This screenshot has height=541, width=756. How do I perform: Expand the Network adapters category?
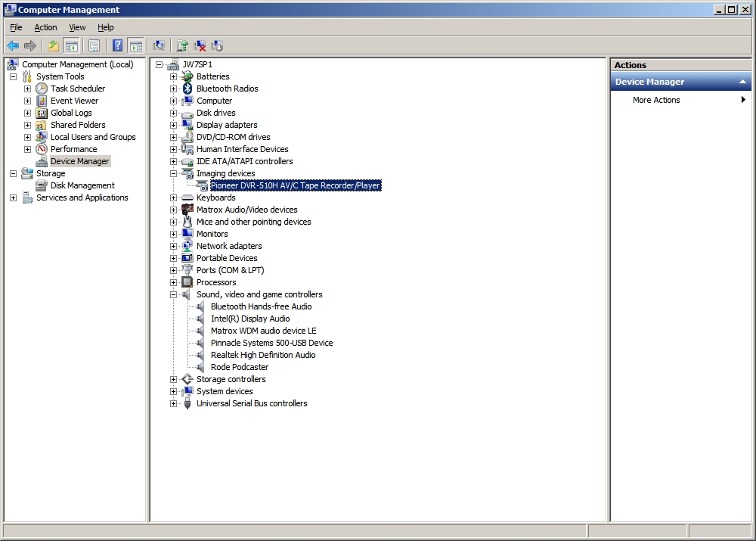(x=174, y=246)
